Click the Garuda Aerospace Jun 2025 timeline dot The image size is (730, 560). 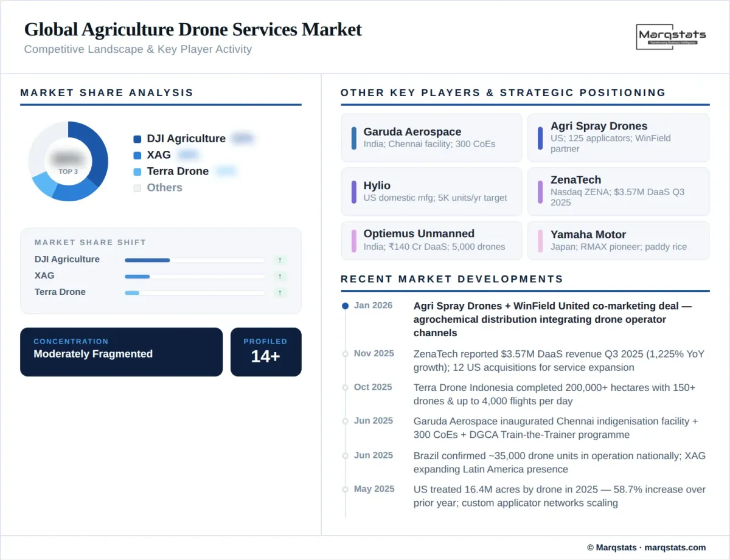point(345,421)
